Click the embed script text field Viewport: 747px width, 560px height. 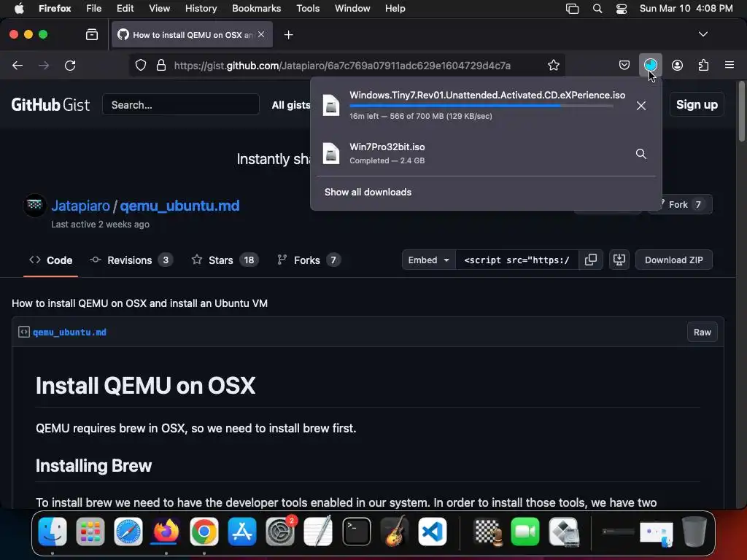coord(517,260)
